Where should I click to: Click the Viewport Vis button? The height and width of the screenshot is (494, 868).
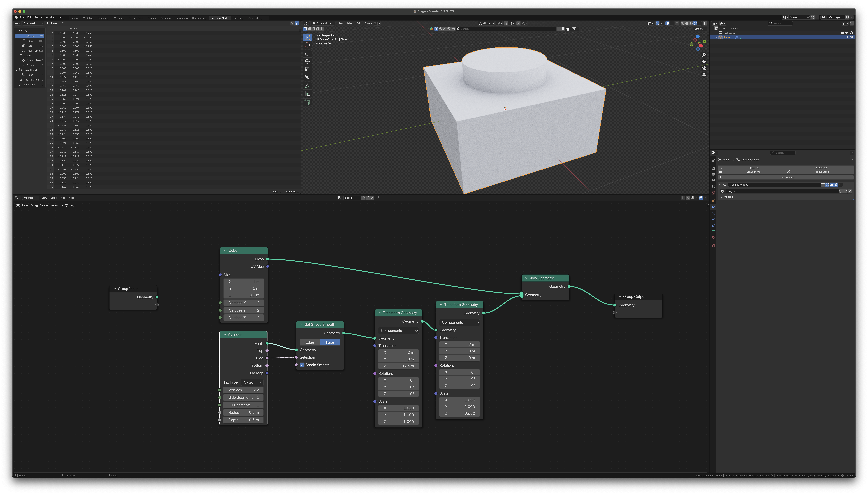click(752, 172)
